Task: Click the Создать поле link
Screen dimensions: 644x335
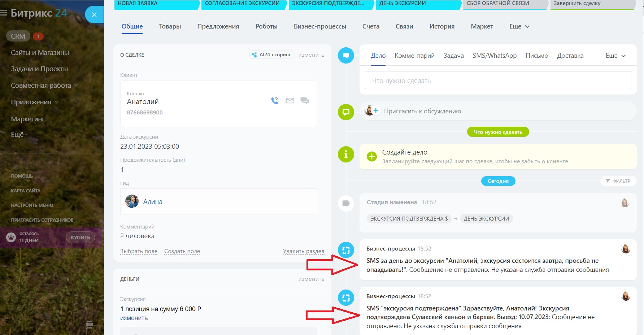Action: (182, 251)
